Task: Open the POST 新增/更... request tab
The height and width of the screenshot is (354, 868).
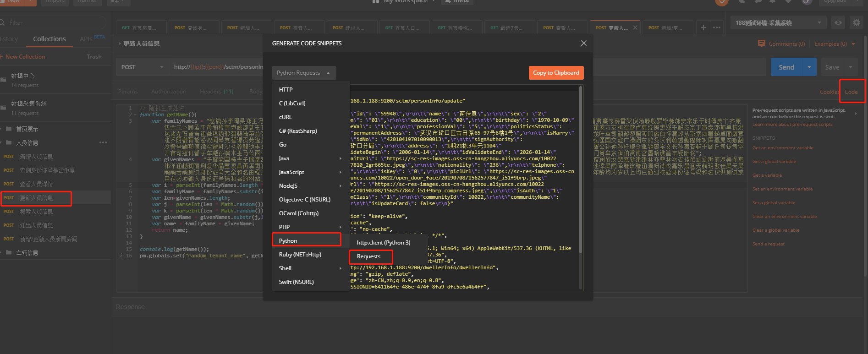Action: (x=668, y=27)
